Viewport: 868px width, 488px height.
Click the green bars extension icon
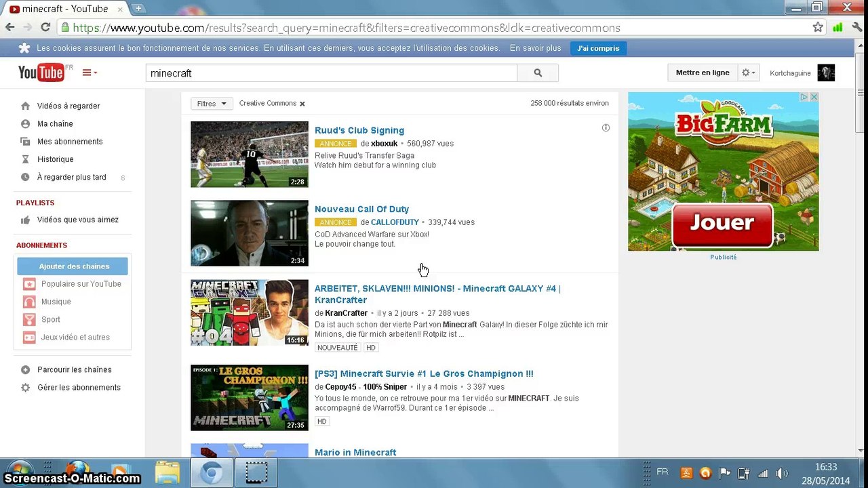[x=837, y=28]
